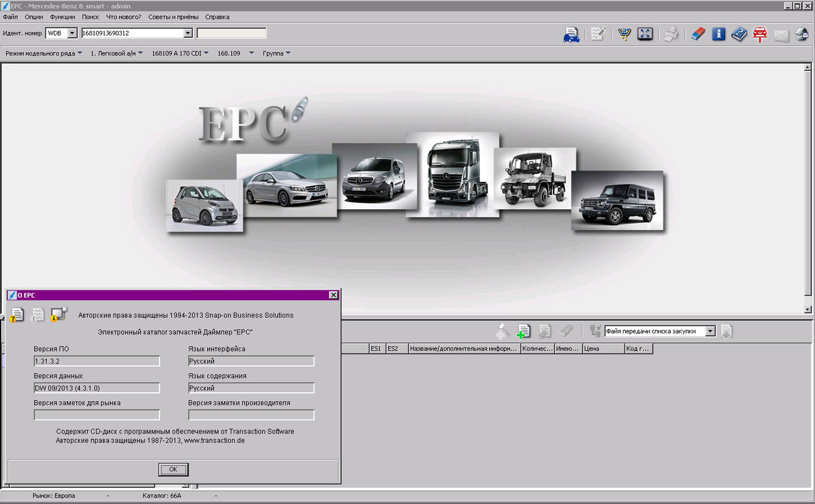Screen dimensions: 815x504
Task: Open the shopping cart icon
Action: point(625,34)
